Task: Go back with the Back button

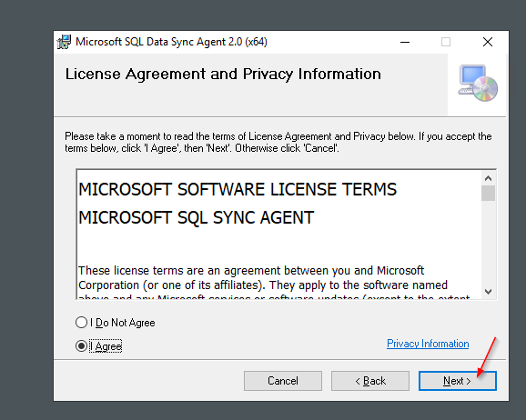Action: (x=370, y=381)
